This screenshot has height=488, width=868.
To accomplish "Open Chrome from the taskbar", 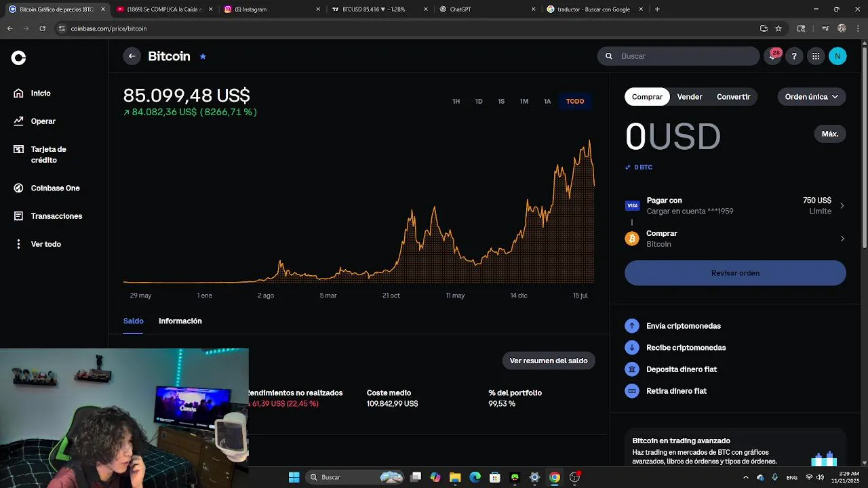I will [555, 477].
